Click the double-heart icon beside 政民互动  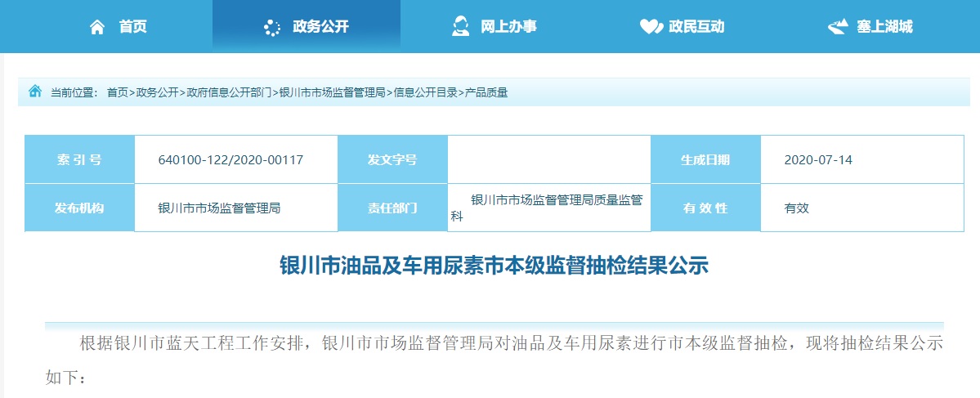click(x=651, y=27)
